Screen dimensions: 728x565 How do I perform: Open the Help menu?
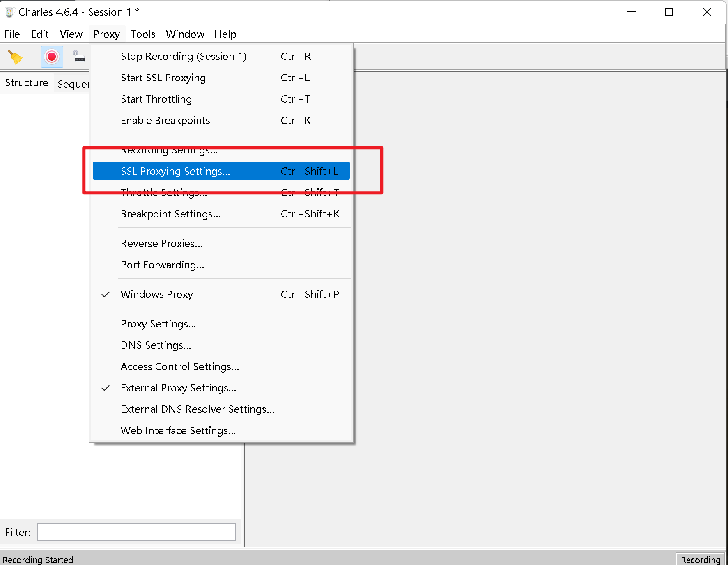(x=225, y=34)
